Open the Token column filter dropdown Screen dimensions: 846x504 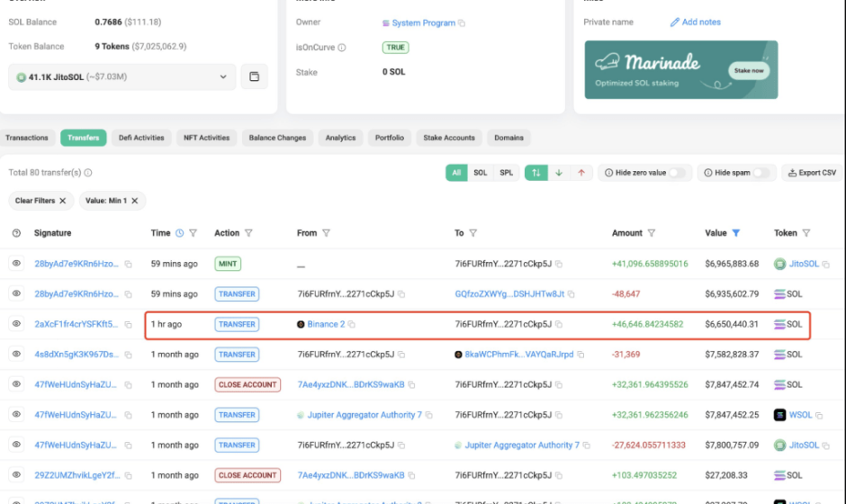point(806,233)
